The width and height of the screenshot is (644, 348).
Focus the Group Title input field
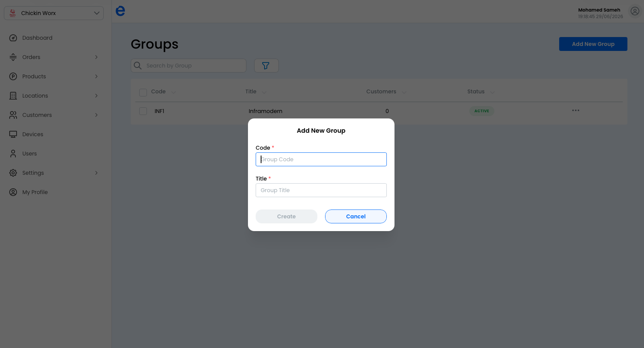click(x=321, y=190)
